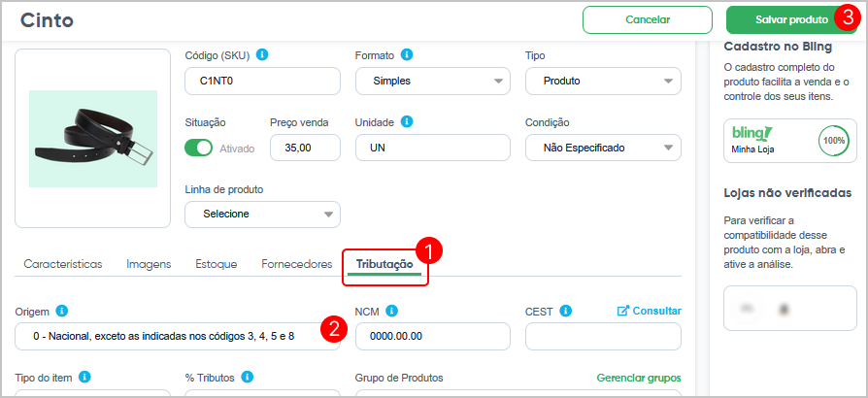
Task: Click the Salvar produto button
Action: coord(791,20)
